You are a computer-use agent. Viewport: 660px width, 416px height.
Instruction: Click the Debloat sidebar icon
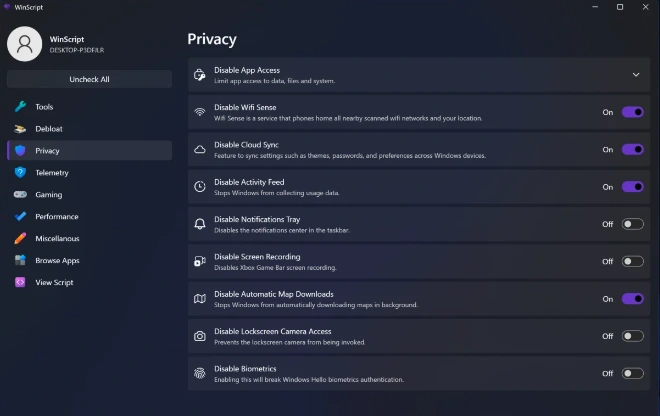(x=20, y=129)
